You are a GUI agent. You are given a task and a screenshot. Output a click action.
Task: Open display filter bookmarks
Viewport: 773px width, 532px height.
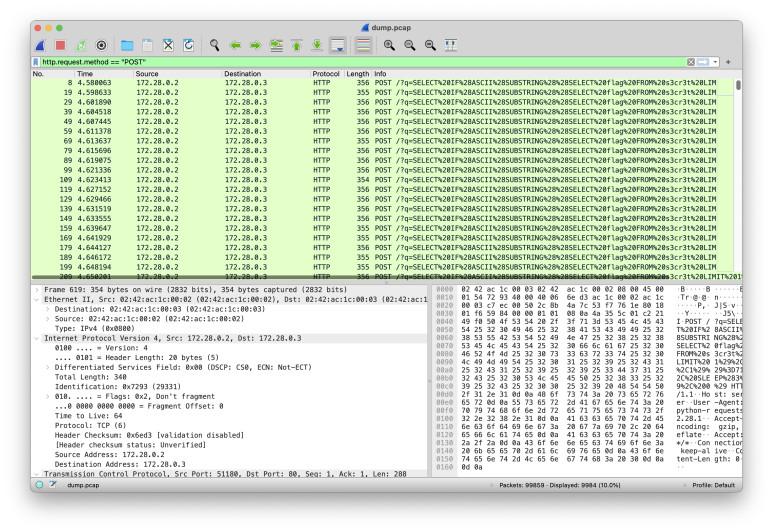[x=35, y=62]
